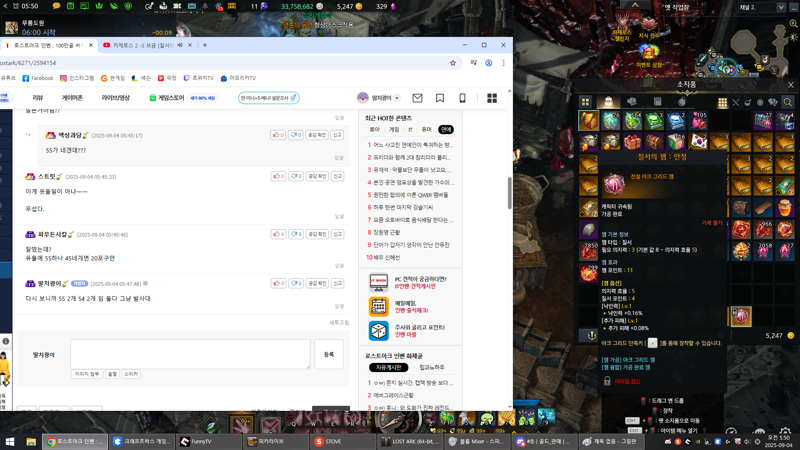Open the 게이머존 menu on Inven
The image size is (800, 450).
pos(72,98)
